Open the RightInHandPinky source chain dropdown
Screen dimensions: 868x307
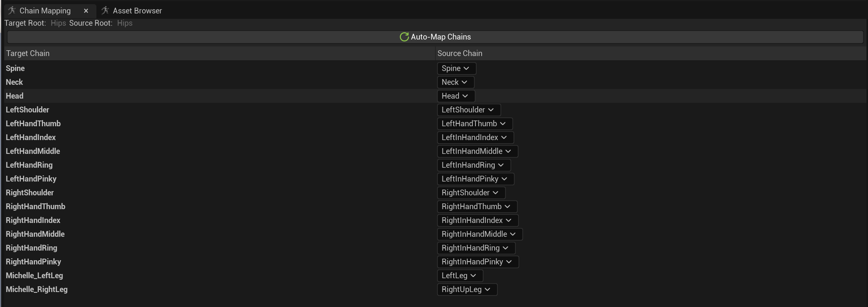478,262
